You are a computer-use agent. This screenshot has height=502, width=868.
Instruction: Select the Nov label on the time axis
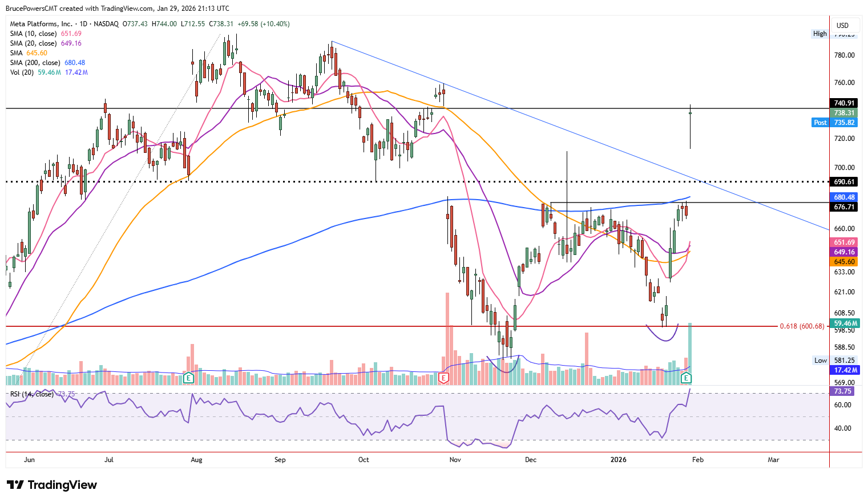coord(455,460)
